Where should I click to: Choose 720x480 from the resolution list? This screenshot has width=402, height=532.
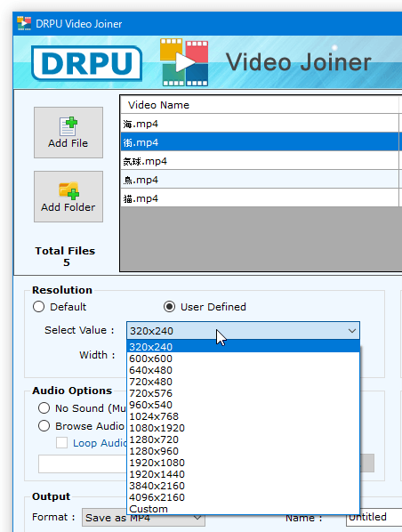pyautogui.click(x=243, y=382)
